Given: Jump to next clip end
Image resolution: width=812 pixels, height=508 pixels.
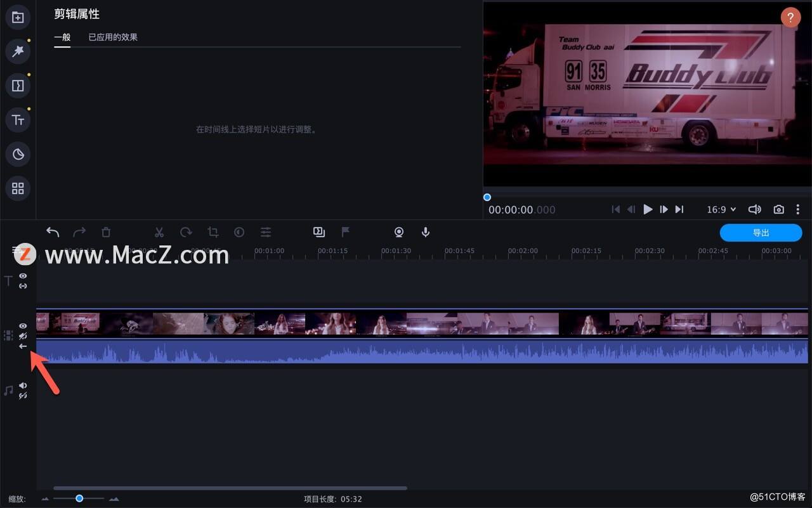Looking at the screenshot, I should click(679, 209).
